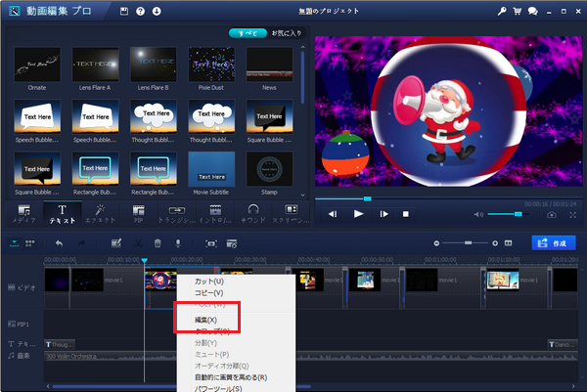Image resolution: width=587 pixels, height=392 pixels.
Task: Show favorites with お気に入り filter
Action: pos(287,33)
